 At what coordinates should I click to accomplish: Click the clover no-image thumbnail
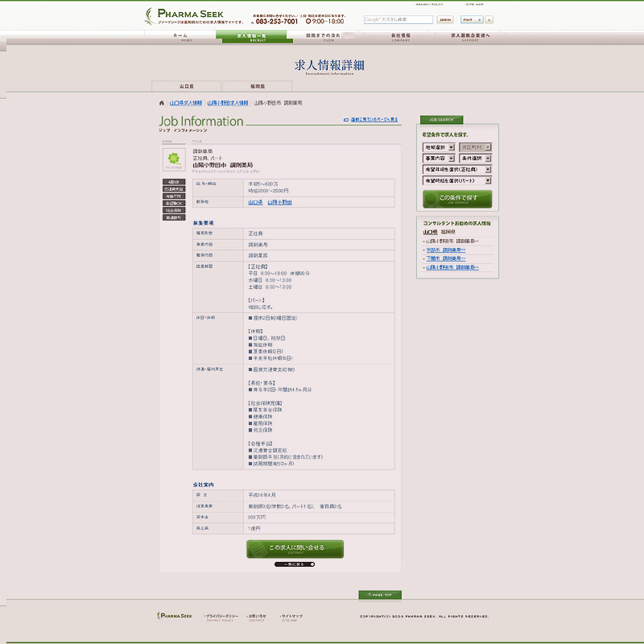(x=174, y=159)
